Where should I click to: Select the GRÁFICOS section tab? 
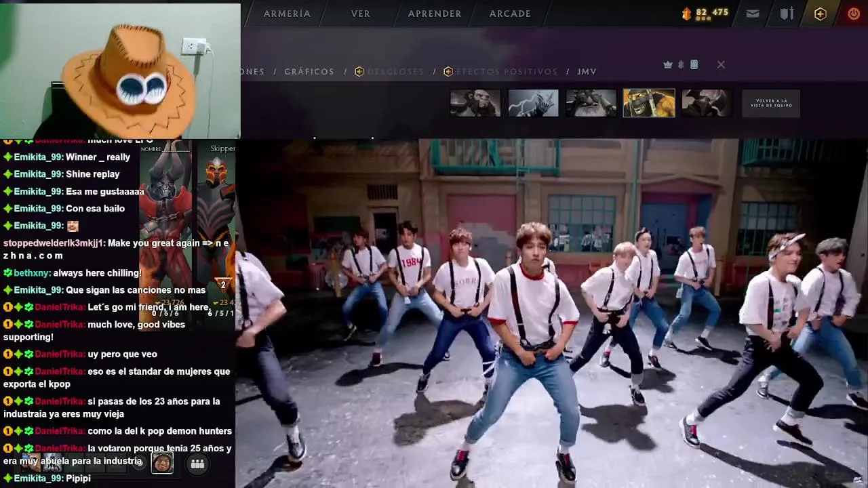pyautogui.click(x=309, y=72)
